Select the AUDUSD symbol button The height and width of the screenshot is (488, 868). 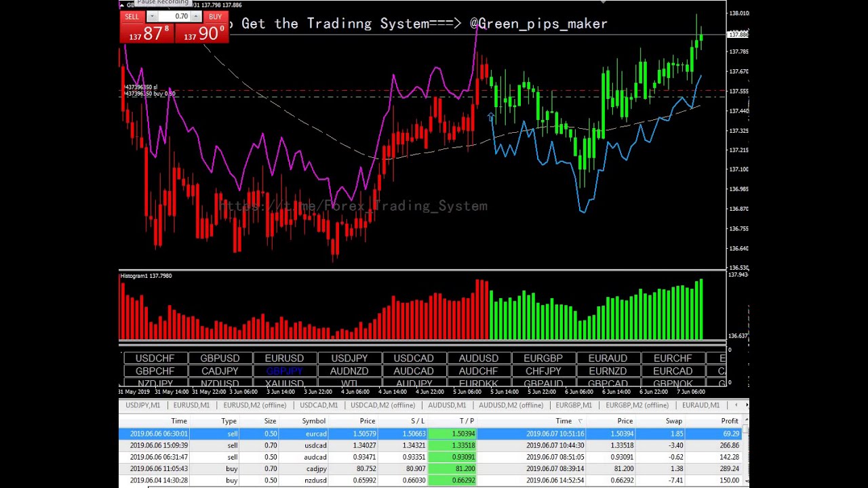(479, 358)
